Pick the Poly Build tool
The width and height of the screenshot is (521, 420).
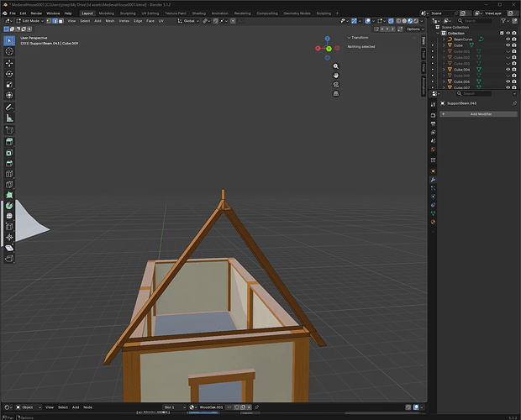pos(9,195)
